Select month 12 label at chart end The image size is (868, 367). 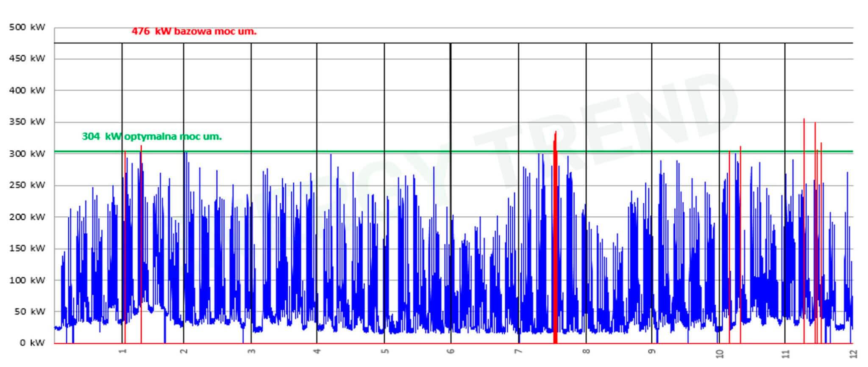click(x=853, y=353)
